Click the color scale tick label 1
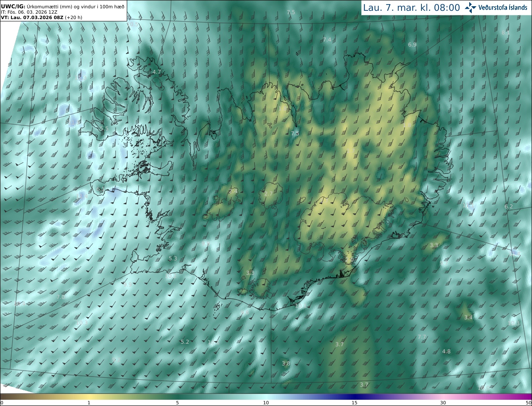The width and height of the screenshot is (532, 406). pos(89,403)
